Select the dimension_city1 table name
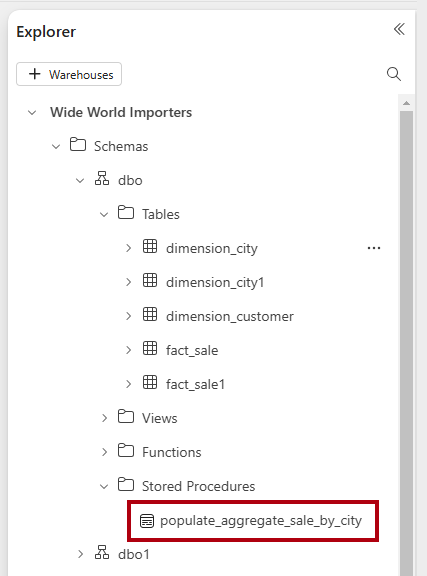Image resolution: width=427 pixels, height=576 pixels. pos(215,282)
